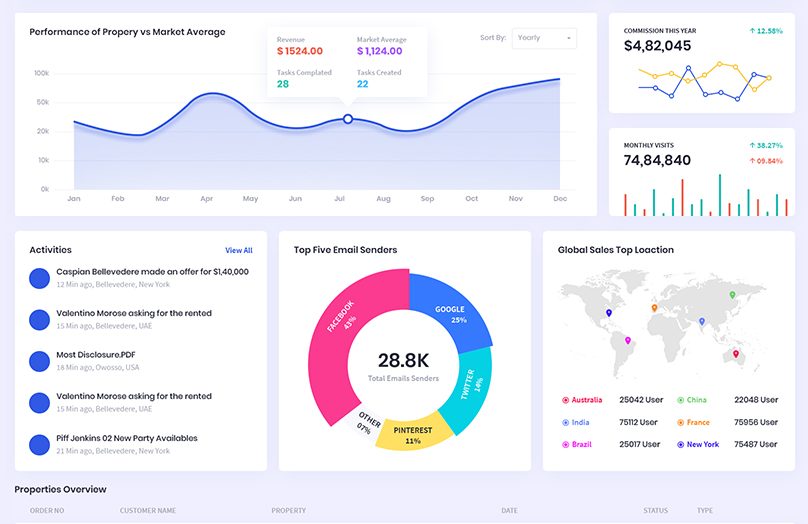The height and width of the screenshot is (524, 808).
Task: Click the Caspian Bellevedere activity avatar
Action: click(x=39, y=278)
